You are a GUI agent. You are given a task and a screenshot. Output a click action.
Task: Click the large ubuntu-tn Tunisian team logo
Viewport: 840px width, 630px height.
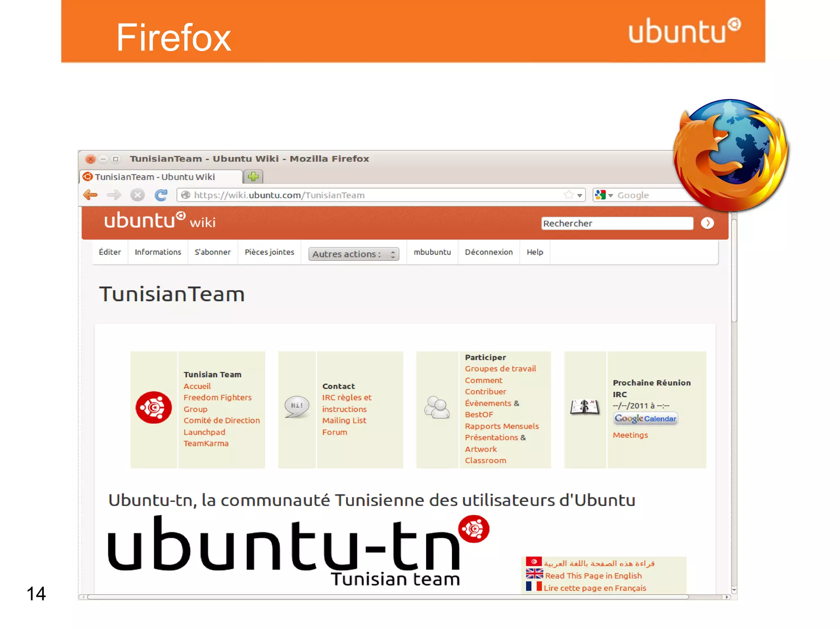[298, 551]
